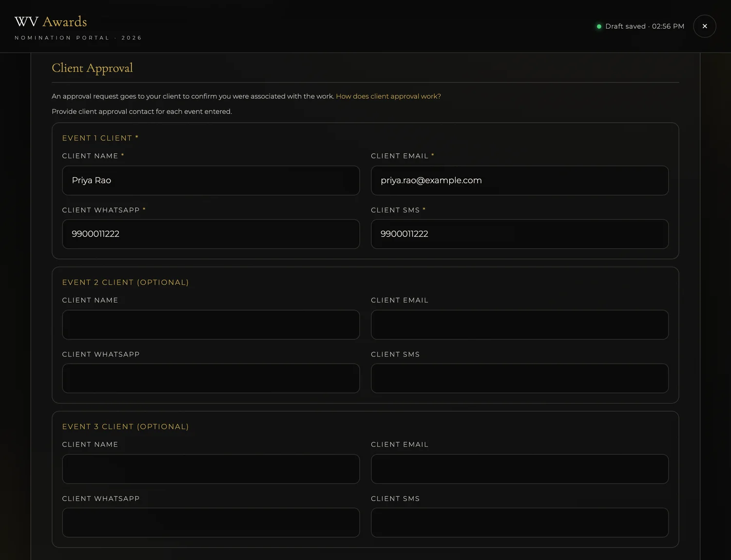The width and height of the screenshot is (731, 560).
Task: Select the Event 3 Client WhatsApp field
Action: 211,523
